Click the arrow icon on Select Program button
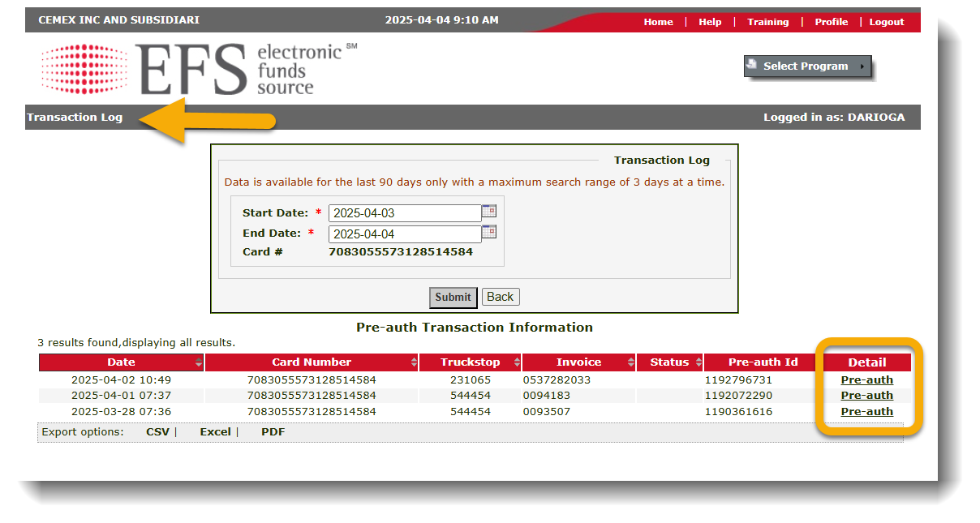 pyautogui.click(x=861, y=67)
